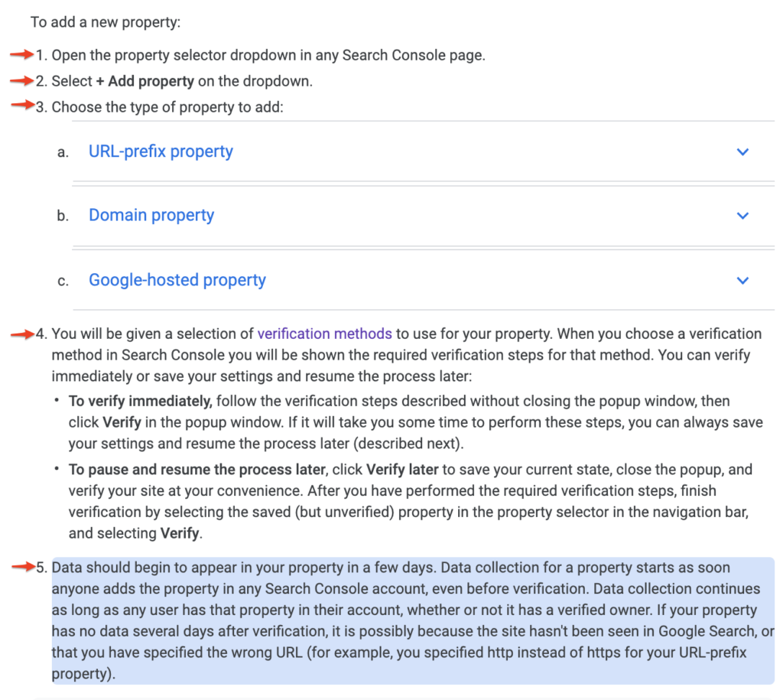Click bold 'To pause and resume the process later'

197,470
